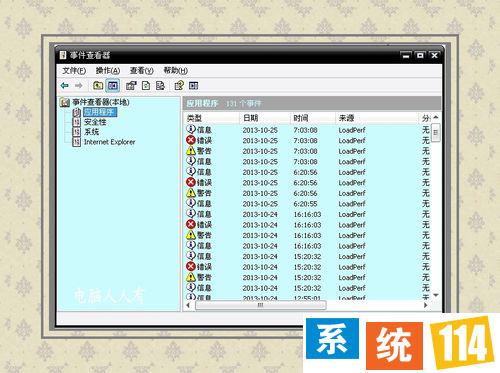Click the 事件查看器(本地) root node icon

[x=65, y=102]
